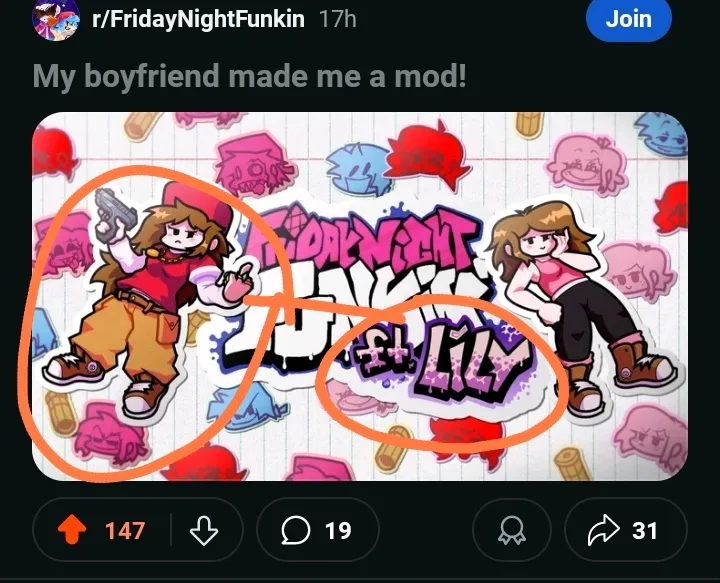This screenshot has height=583, width=720.
Task: Give an award with the ribbon icon
Action: [x=512, y=530]
